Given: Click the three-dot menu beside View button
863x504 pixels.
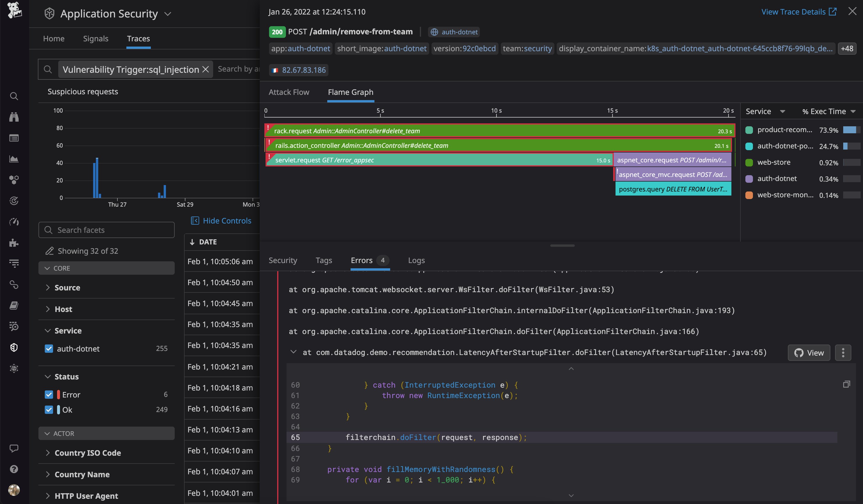Looking at the screenshot, I should [843, 353].
